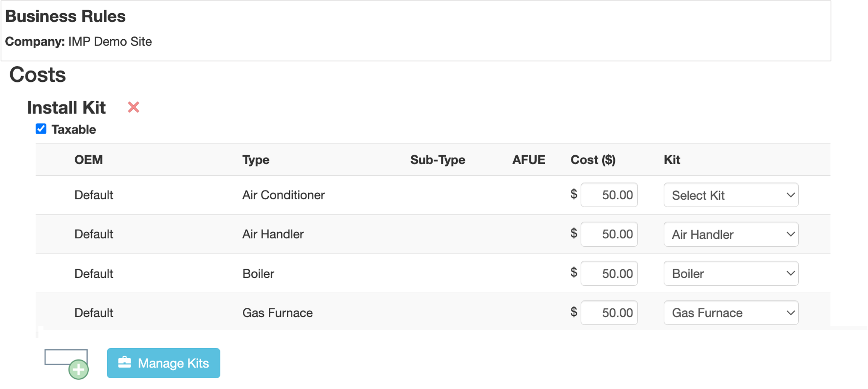Uncheck the Taxable checkbox
The height and width of the screenshot is (389, 868).
pyautogui.click(x=41, y=129)
